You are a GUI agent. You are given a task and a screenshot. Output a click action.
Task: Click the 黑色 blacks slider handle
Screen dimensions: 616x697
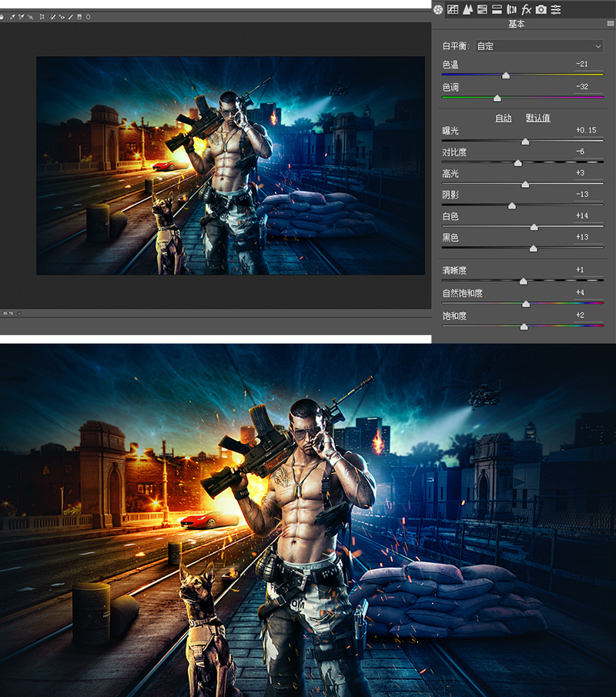tap(534, 249)
